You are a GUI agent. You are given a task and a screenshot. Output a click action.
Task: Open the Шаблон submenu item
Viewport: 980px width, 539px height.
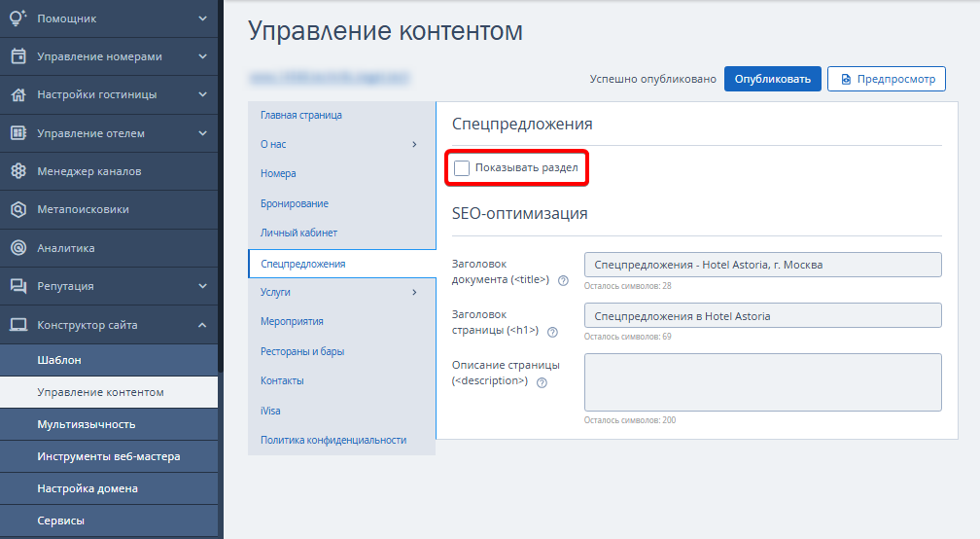[x=109, y=360]
